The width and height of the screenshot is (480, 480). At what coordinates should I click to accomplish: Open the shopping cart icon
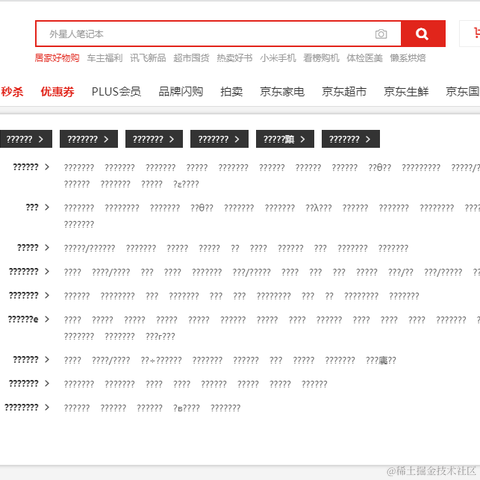pyautogui.click(x=477, y=33)
